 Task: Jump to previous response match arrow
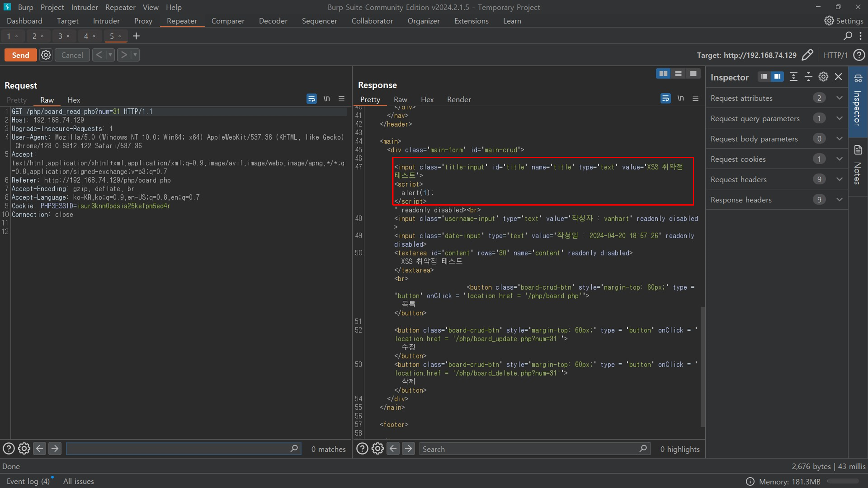click(393, 449)
